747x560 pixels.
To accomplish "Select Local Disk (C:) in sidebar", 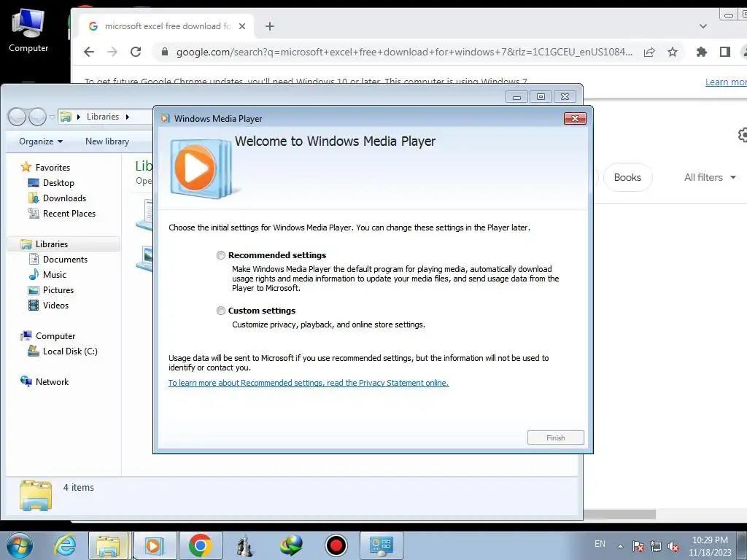I will pyautogui.click(x=70, y=351).
